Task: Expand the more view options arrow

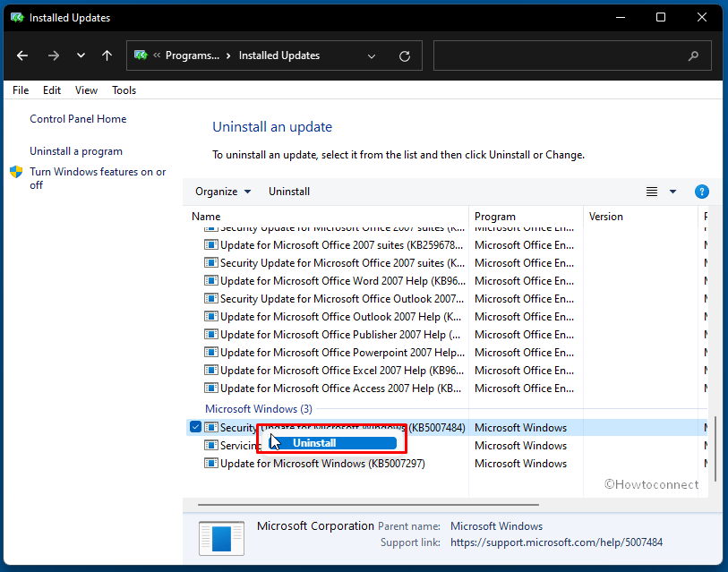Action: (x=672, y=192)
